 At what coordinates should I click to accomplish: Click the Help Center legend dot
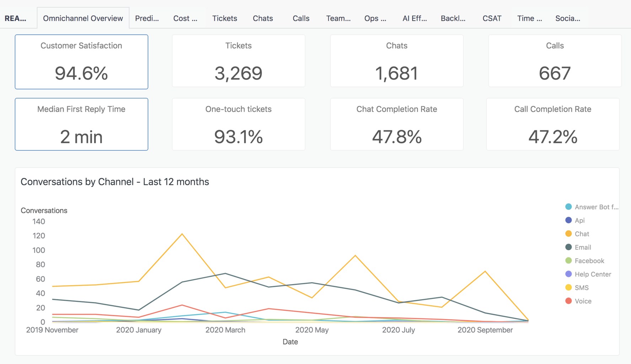click(568, 274)
